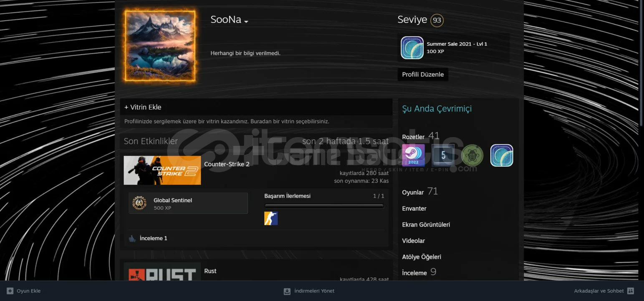Screen dimensions: 644x301
Task: Open the Summer Sale 2021 badge icon
Action: (x=412, y=48)
